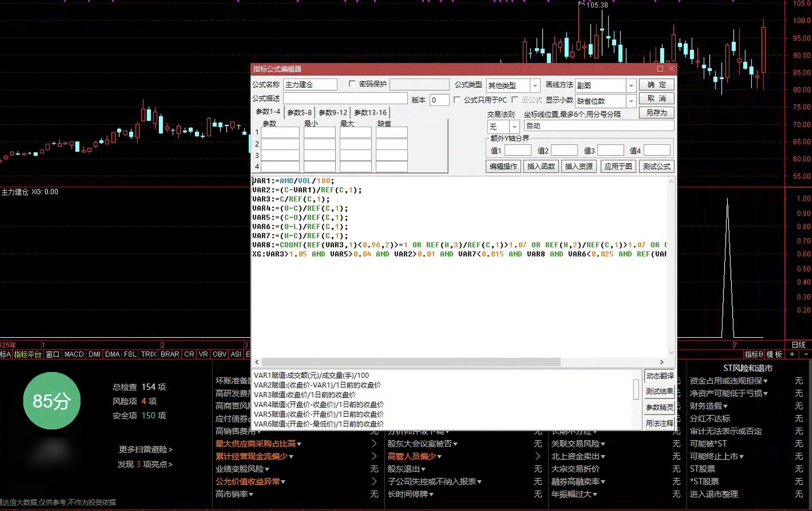
Task: Click the 公式描述 input field
Action: (345, 98)
